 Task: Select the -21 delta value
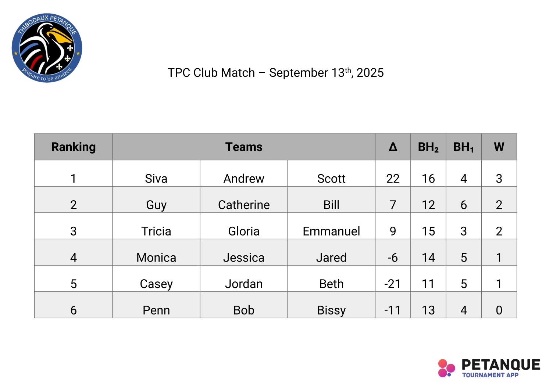392,284
